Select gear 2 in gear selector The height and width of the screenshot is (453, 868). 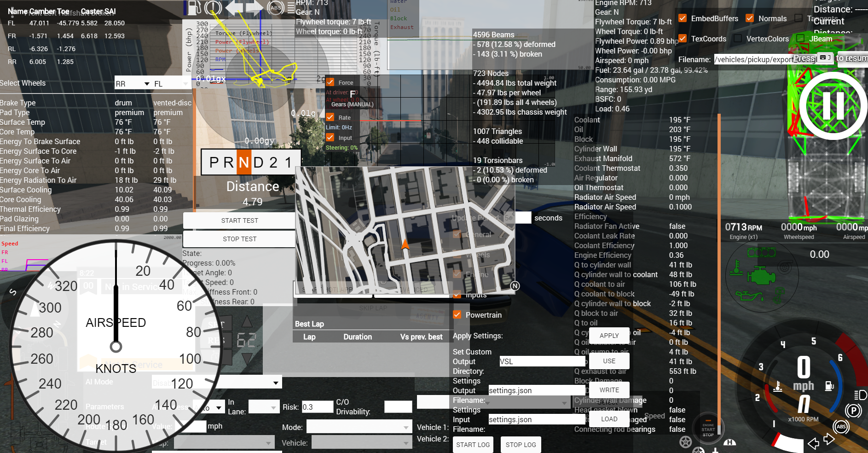tap(273, 163)
